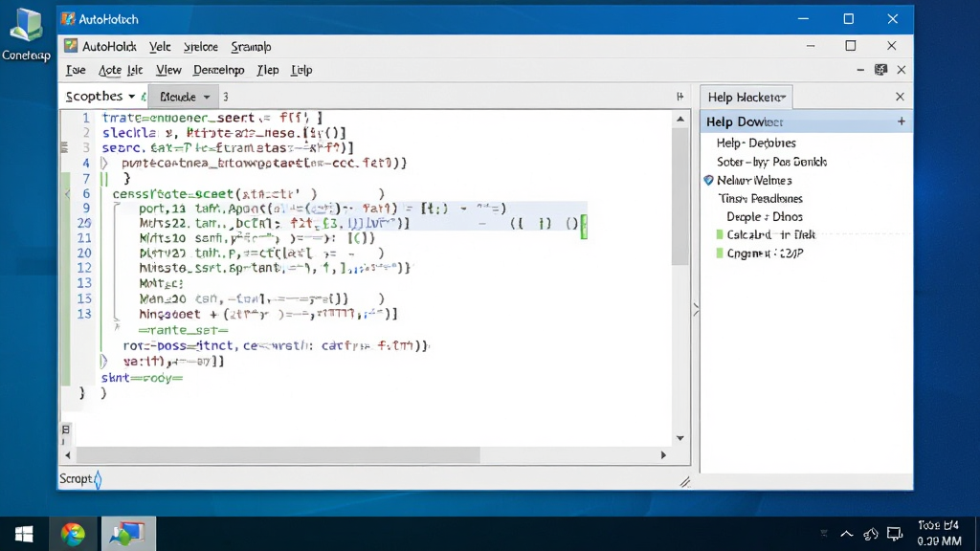Click the small icon at the editor's bottom-left corner

66,430
